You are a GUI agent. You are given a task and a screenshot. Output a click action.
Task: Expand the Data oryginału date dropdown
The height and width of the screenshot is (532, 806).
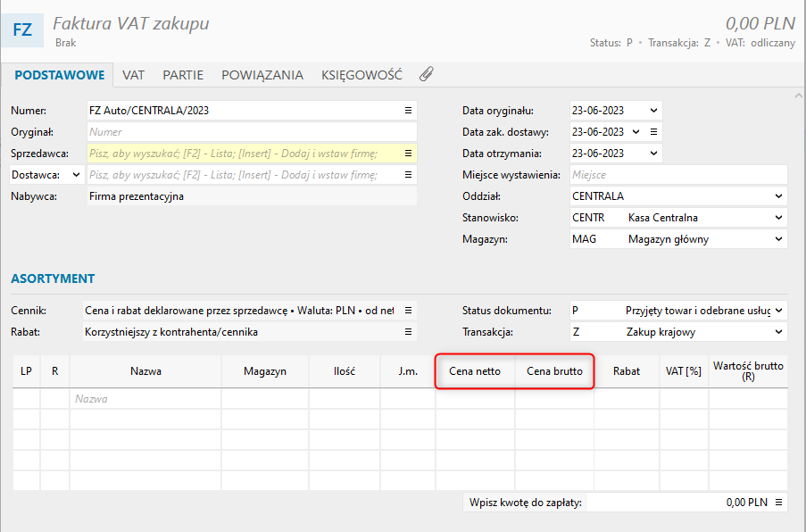click(x=654, y=111)
